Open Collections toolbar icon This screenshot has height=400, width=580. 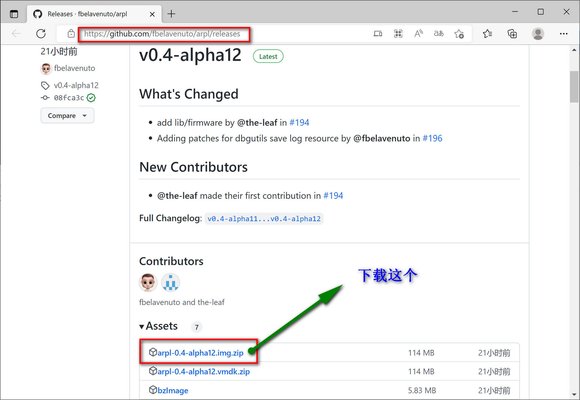pos(512,34)
